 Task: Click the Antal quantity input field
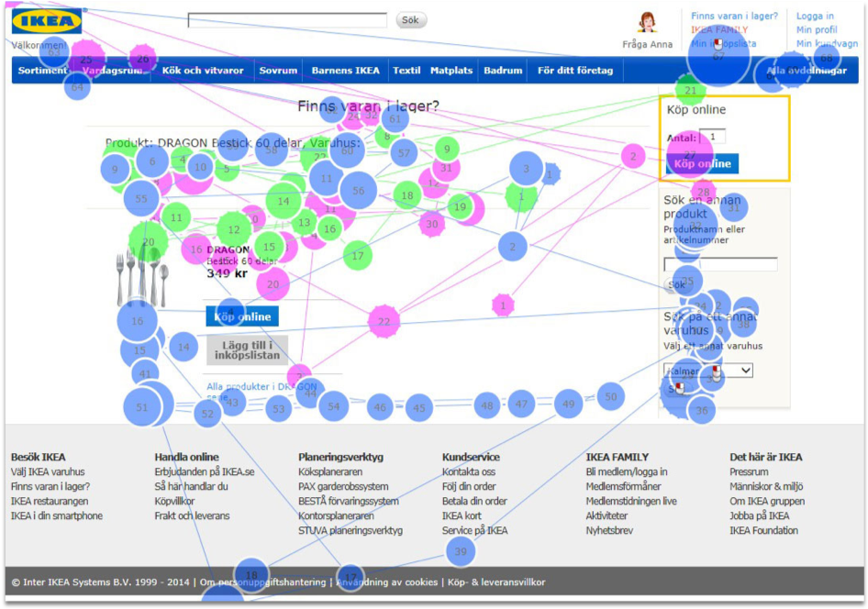715,135
